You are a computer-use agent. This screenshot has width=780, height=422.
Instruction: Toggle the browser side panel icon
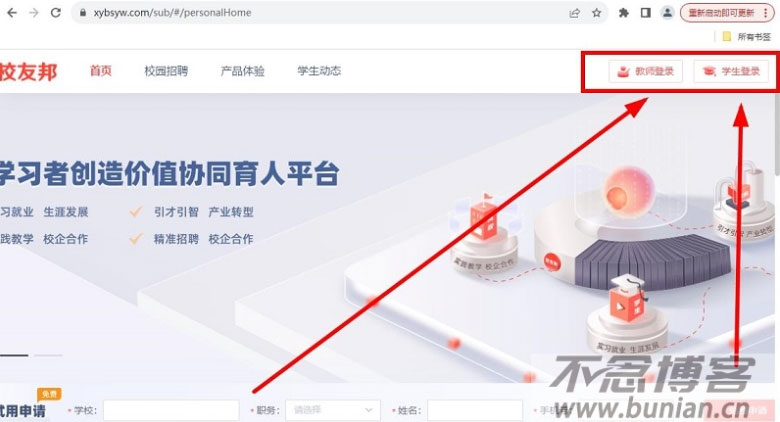(645, 13)
